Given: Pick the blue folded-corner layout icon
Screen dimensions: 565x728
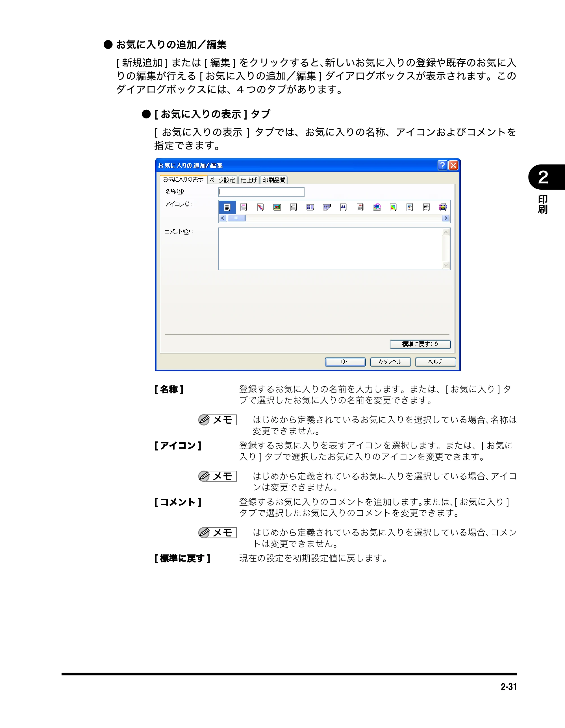Looking at the screenshot, I should [x=327, y=207].
